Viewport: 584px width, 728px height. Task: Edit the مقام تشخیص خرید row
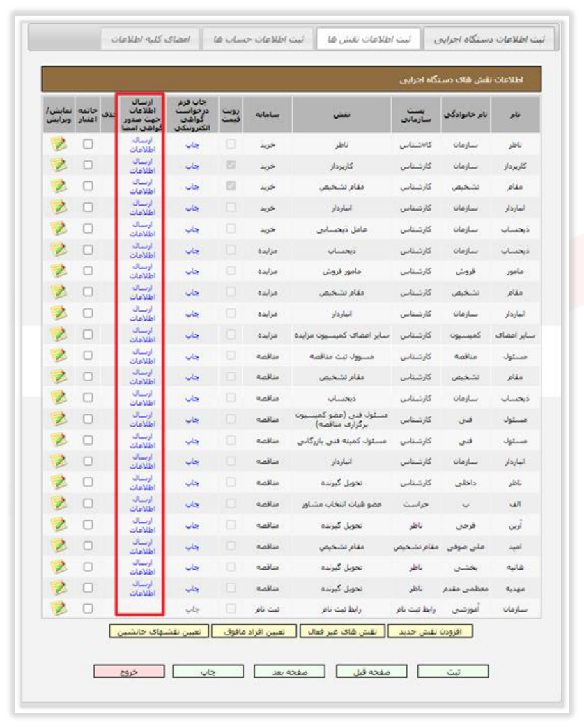pos(59,187)
